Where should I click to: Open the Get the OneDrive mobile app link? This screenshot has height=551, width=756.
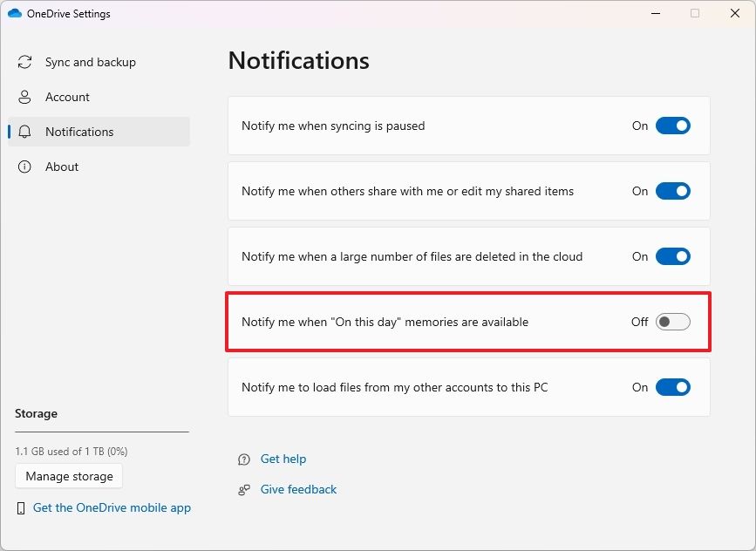tap(112, 507)
